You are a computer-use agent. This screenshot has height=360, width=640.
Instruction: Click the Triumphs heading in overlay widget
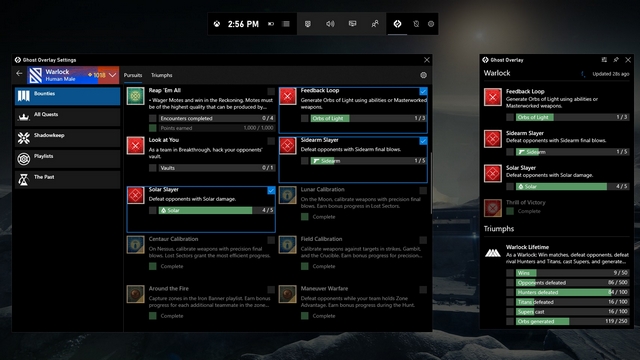coord(499,229)
